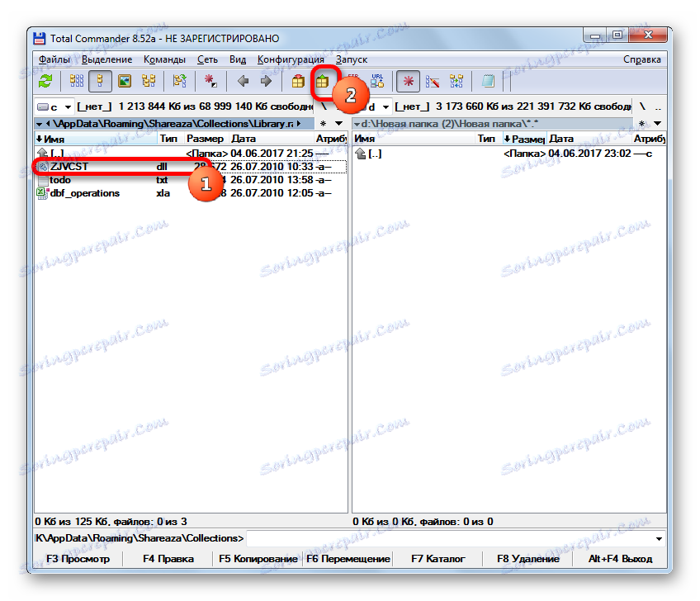Select the dbf_operations xla file

pos(191,193)
